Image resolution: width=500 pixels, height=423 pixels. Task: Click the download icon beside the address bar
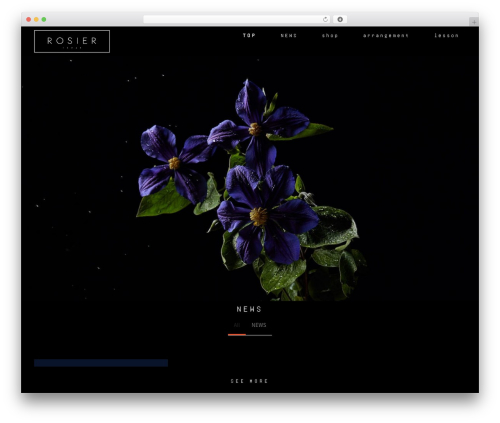coord(340,19)
